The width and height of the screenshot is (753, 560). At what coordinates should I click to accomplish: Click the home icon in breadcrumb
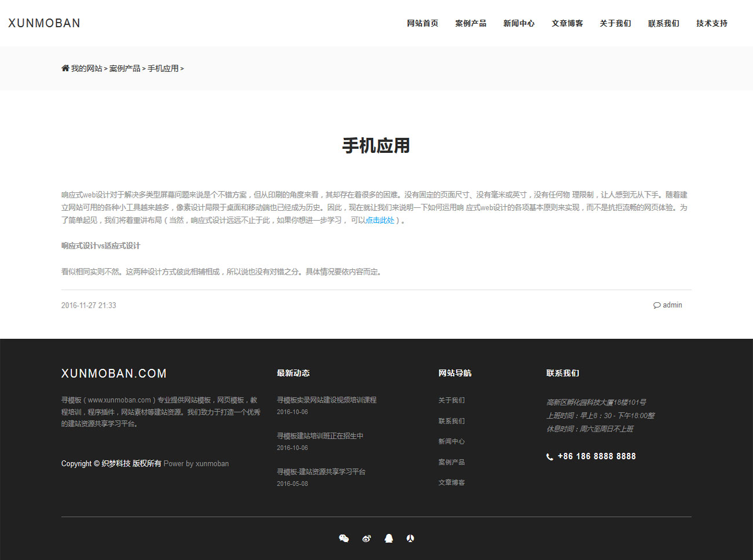65,68
